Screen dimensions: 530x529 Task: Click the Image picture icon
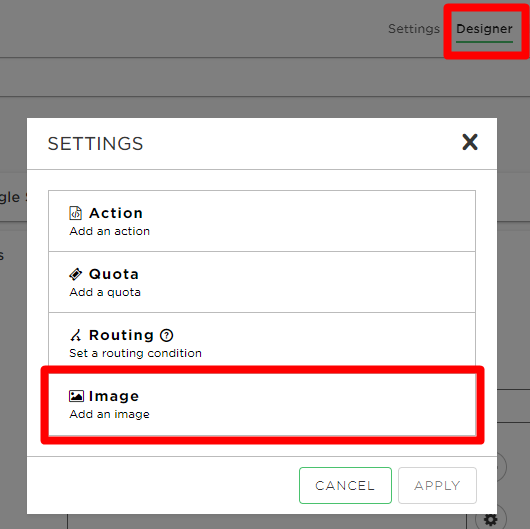point(76,396)
